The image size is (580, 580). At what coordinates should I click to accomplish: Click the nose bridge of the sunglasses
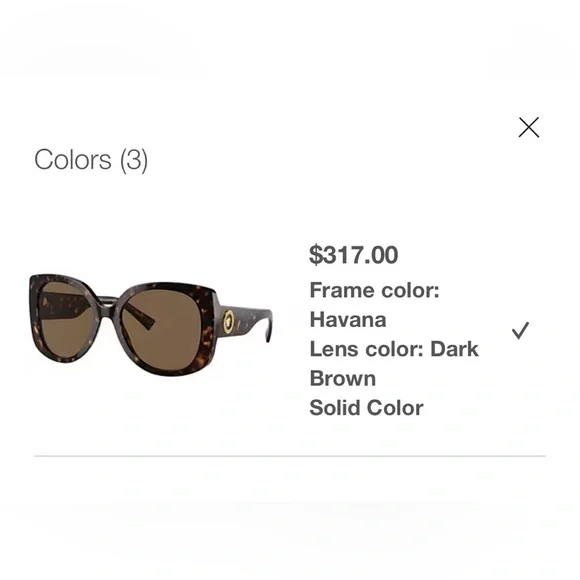point(107,300)
